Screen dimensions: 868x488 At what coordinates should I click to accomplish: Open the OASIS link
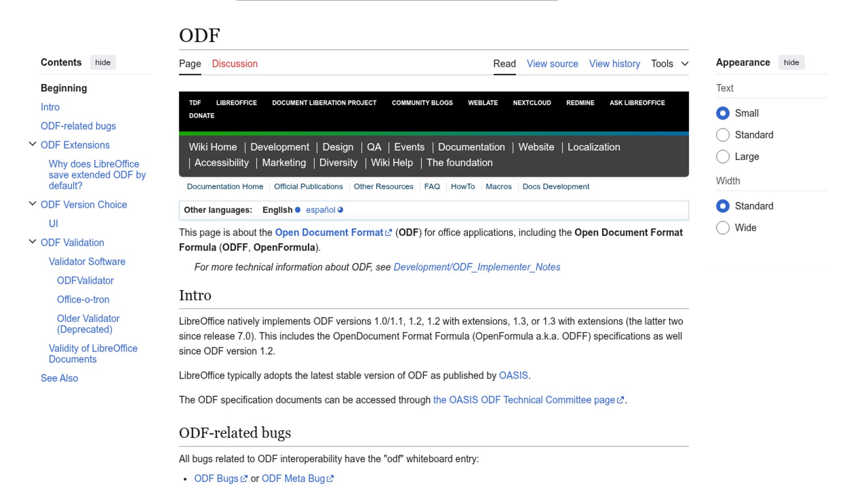click(513, 376)
